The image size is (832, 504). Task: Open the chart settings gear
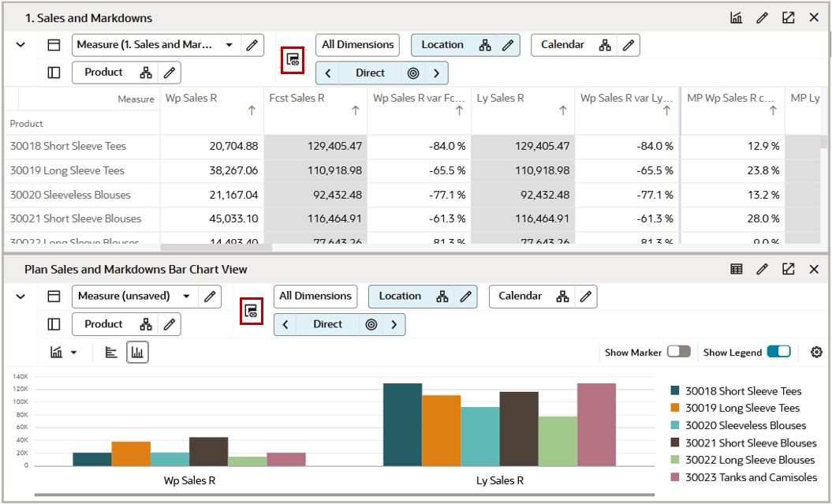tap(816, 352)
